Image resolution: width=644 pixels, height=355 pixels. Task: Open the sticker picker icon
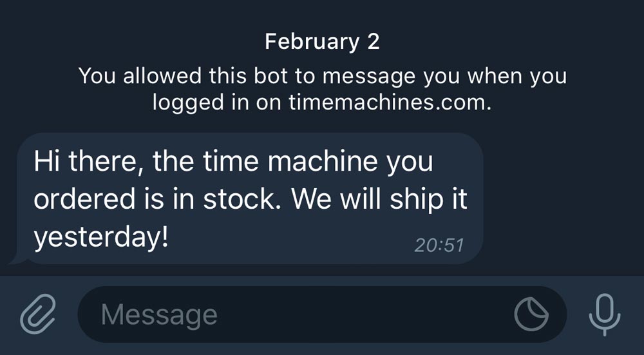(x=531, y=315)
